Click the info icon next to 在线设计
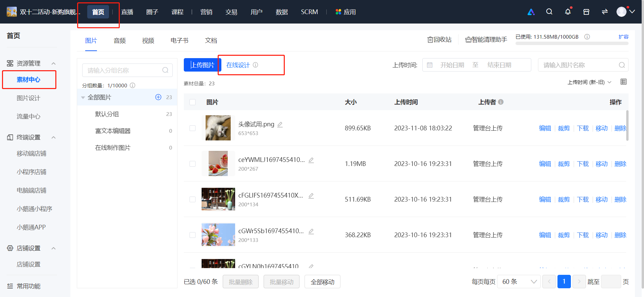Image resolution: width=644 pixels, height=297 pixels. click(x=256, y=65)
